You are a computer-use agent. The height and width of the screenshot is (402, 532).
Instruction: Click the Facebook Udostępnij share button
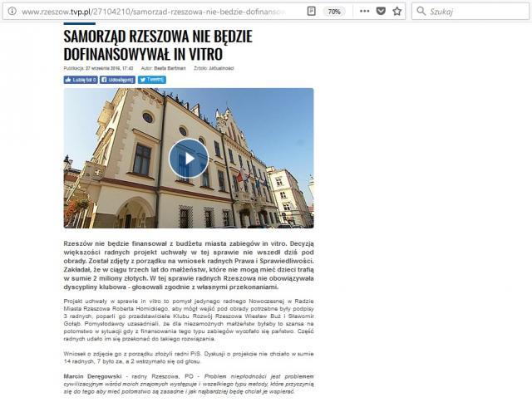[x=117, y=80]
